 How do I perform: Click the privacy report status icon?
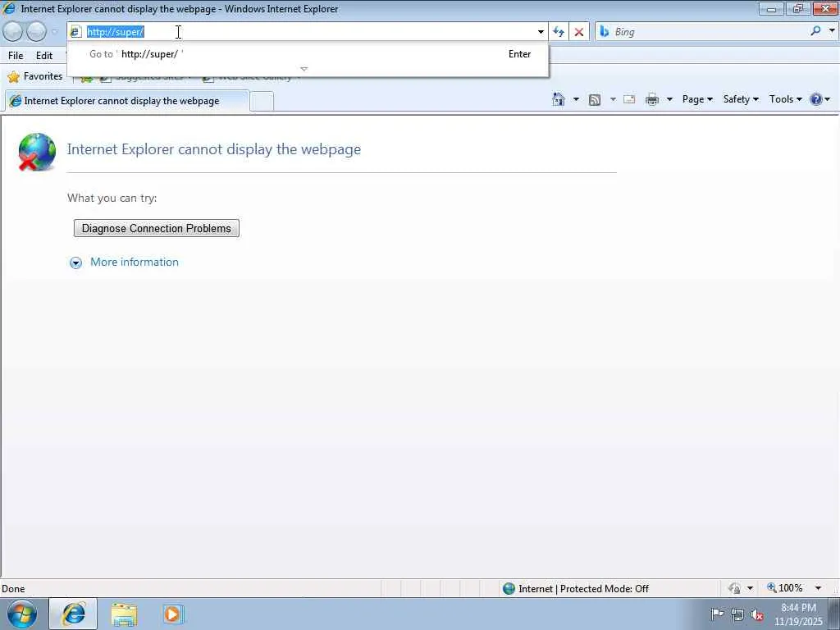coord(734,588)
